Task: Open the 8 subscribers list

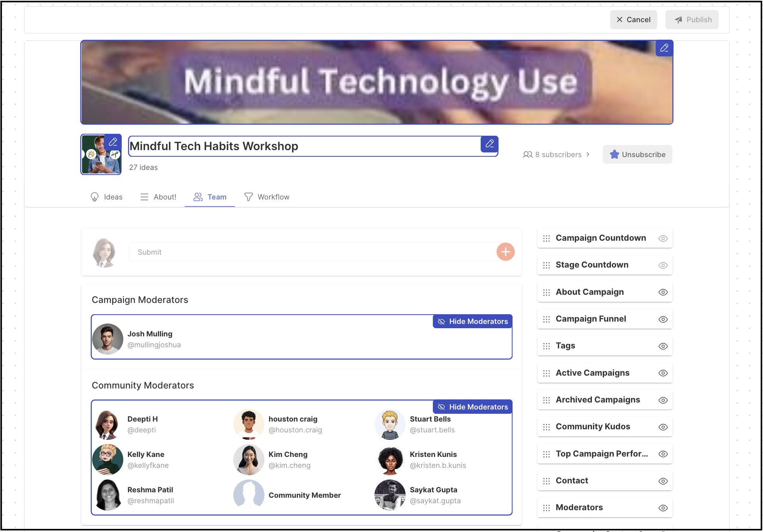Action: click(556, 155)
